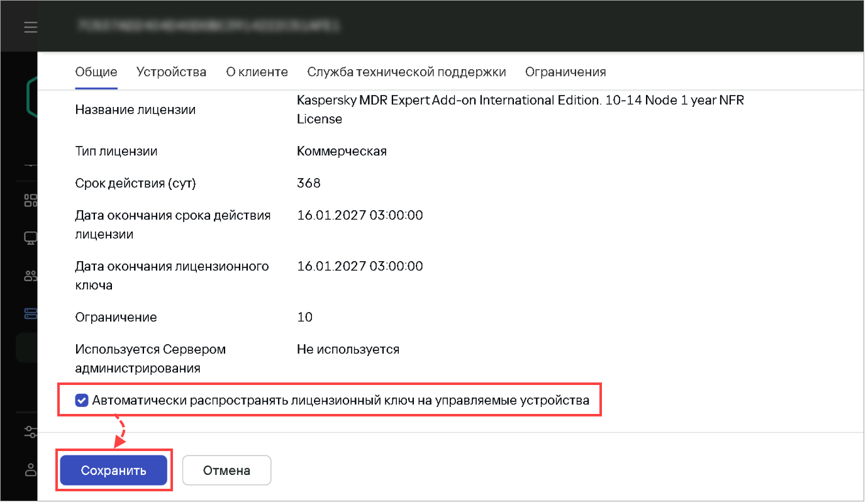Click the Kaspersky MDR Expert Add-on license name
The image size is (868, 502).
click(521, 109)
